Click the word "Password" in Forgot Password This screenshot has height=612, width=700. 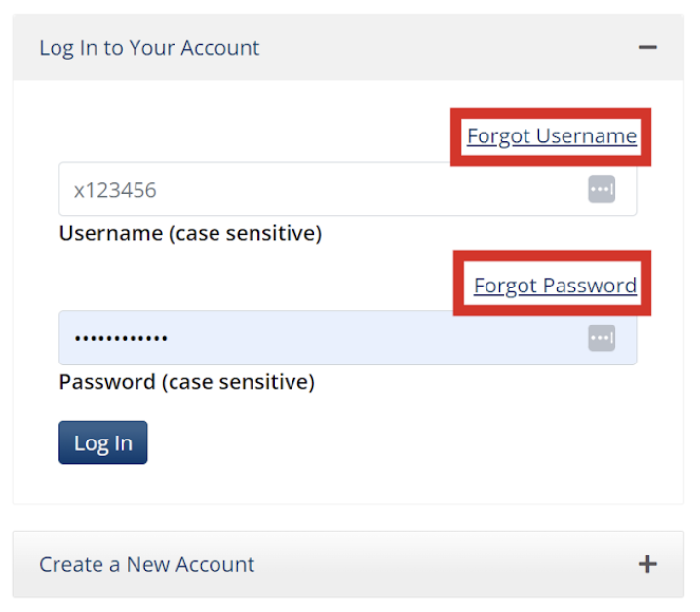pyautogui.click(x=590, y=286)
